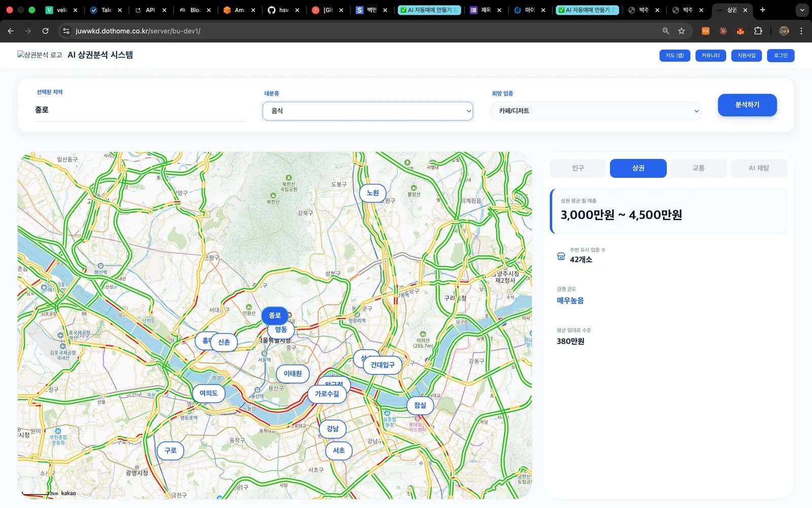
Task: Open the AI 채팅 tab
Action: coord(759,168)
